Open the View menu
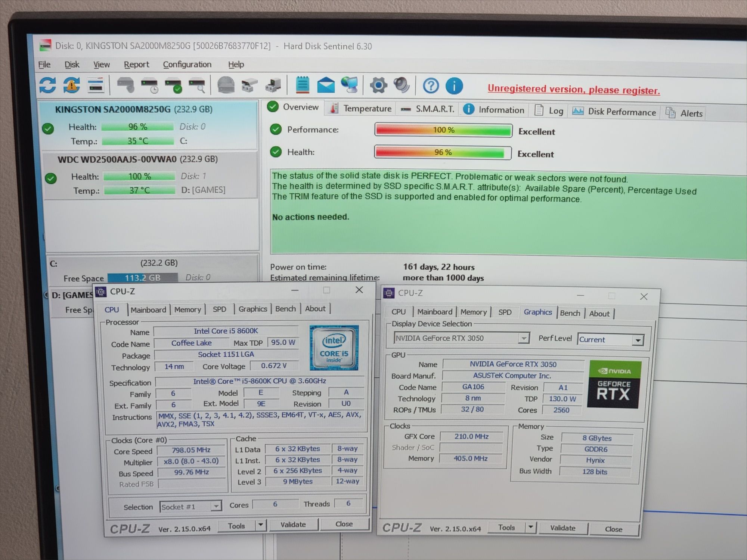Viewport: 747px width, 560px height. 102,65
